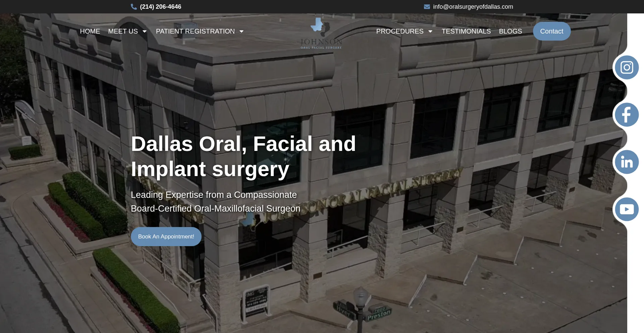Select the Meet Us menu label
Image resolution: width=644 pixels, height=333 pixels.
click(x=123, y=31)
